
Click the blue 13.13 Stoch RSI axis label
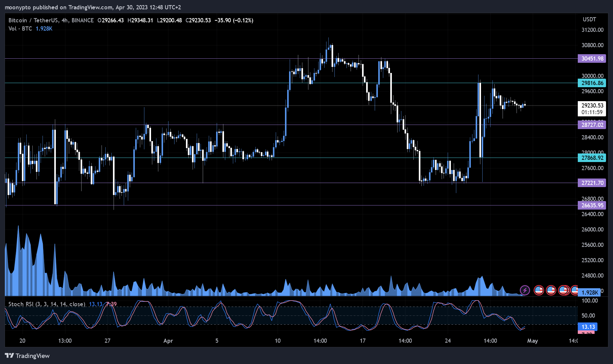coord(588,327)
